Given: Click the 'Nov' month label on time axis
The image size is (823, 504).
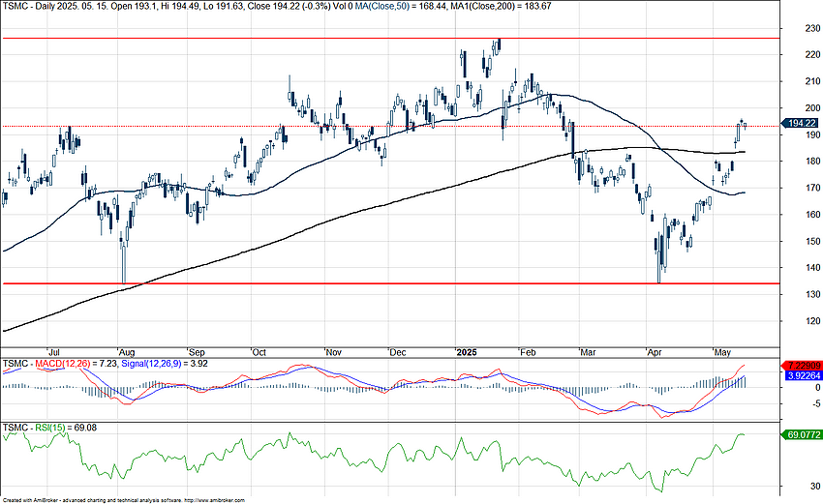Looking at the screenshot, I should [334, 352].
